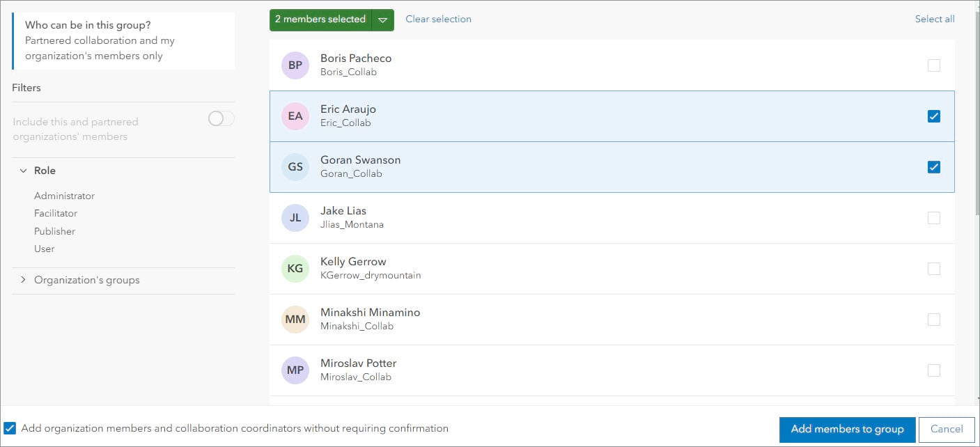Uncheck Eric Araujo's selection checkbox
This screenshot has width=980, height=447.
pos(933,116)
